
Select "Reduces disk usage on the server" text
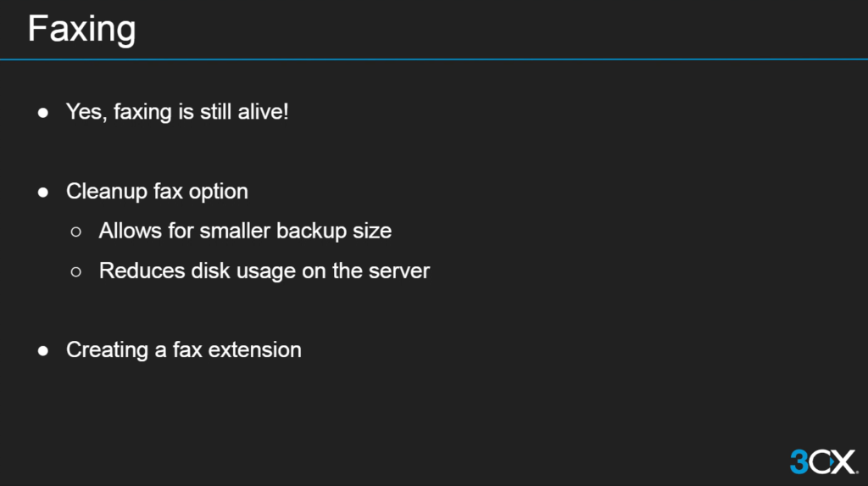[x=264, y=271]
